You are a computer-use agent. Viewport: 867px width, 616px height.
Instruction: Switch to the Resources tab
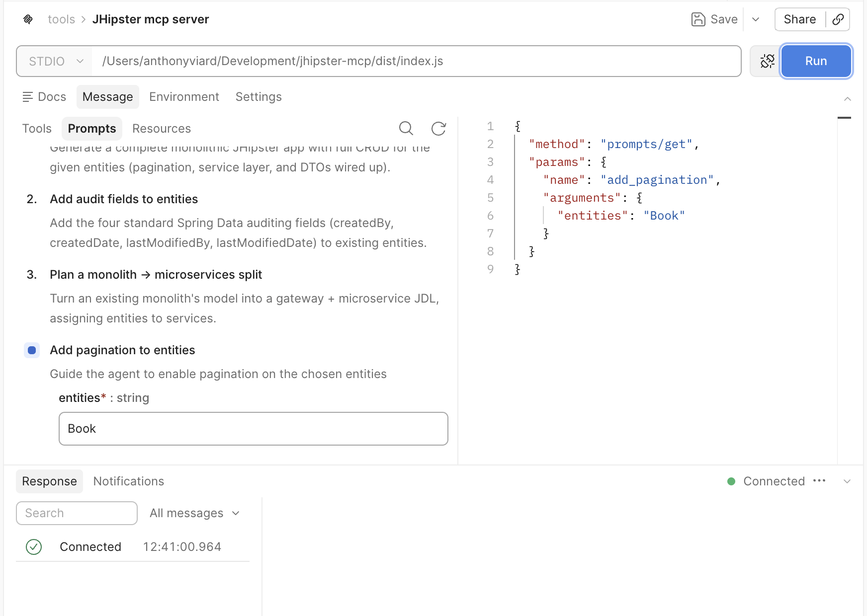(x=162, y=129)
